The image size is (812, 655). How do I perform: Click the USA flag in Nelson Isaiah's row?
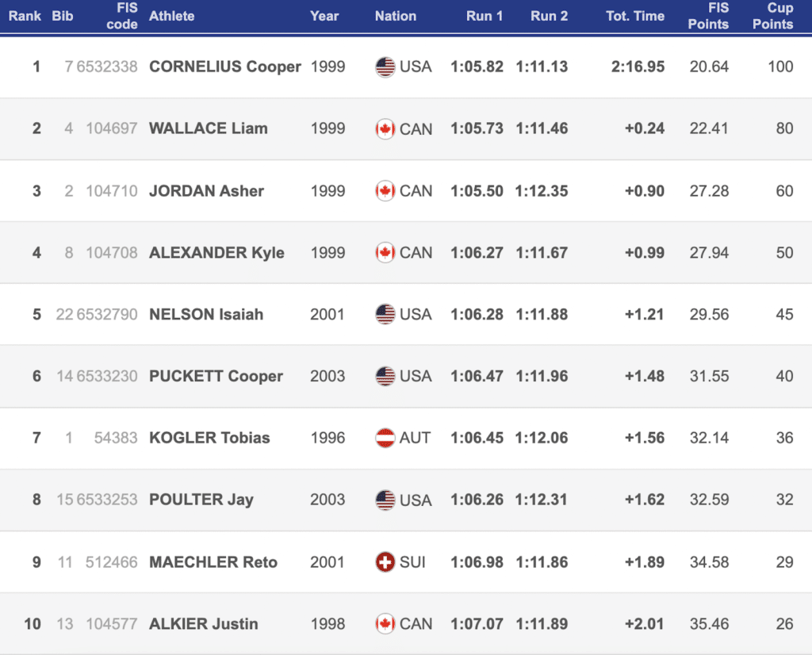pyautogui.click(x=385, y=314)
